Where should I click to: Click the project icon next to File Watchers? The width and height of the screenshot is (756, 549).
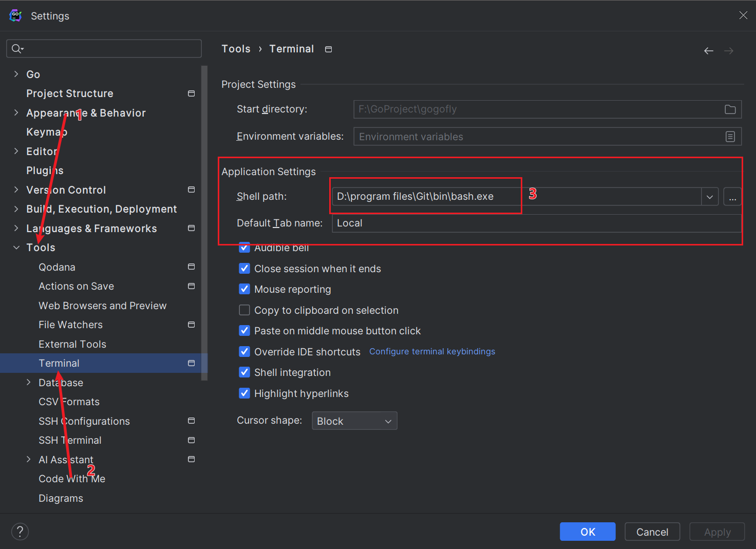[192, 325]
